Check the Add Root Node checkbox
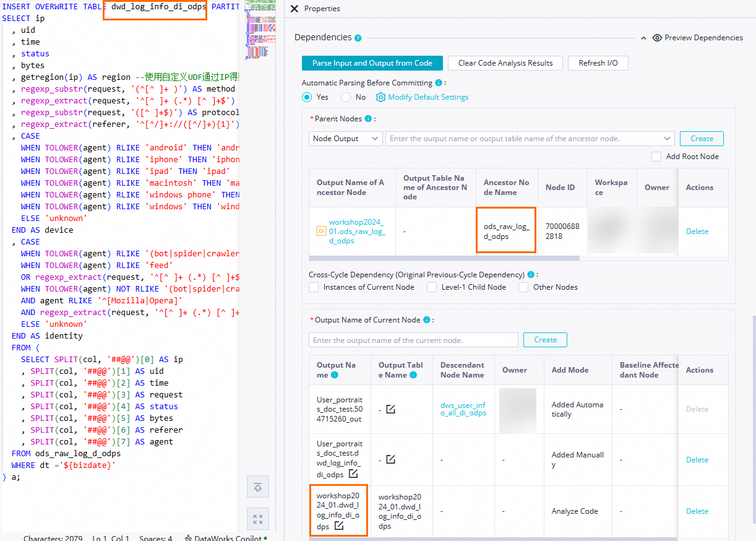The image size is (756, 541). [656, 157]
